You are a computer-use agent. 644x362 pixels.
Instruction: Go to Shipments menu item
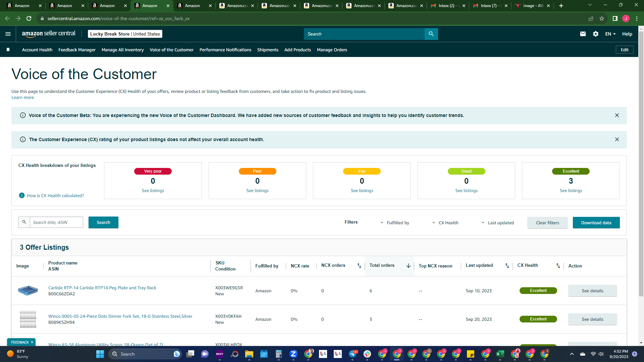(x=268, y=50)
